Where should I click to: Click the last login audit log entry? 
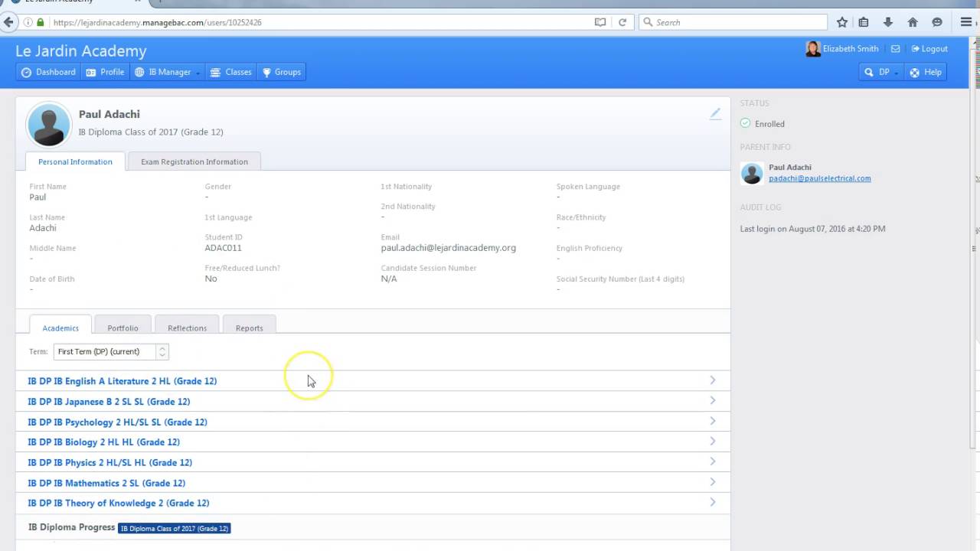click(x=812, y=229)
